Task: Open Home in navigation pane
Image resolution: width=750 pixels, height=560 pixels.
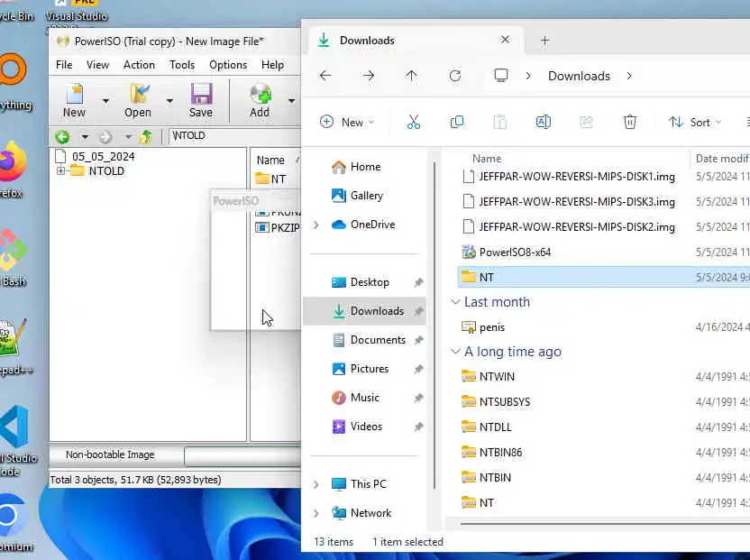Action: (365, 167)
